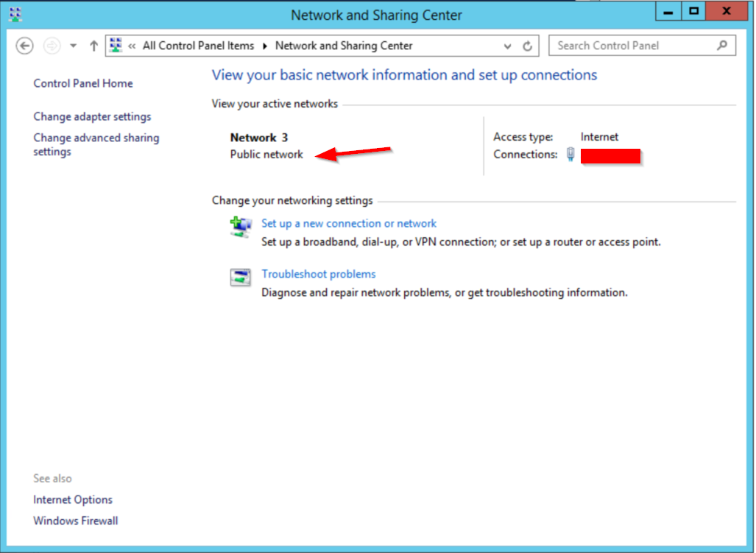Image resolution: width=756 pixels, height=553 pixels.
Task: Click the 'Internet' access type value
Action: (x=599, y=137)
